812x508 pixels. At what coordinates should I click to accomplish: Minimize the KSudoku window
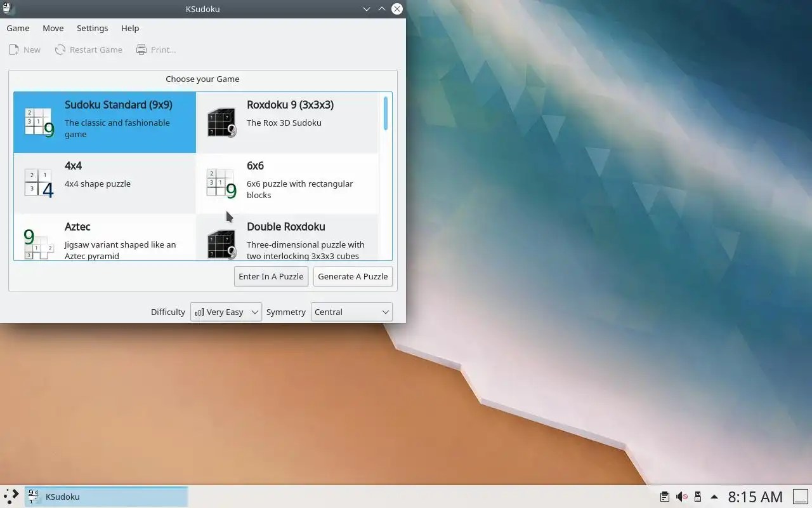(x=367, y=9)
